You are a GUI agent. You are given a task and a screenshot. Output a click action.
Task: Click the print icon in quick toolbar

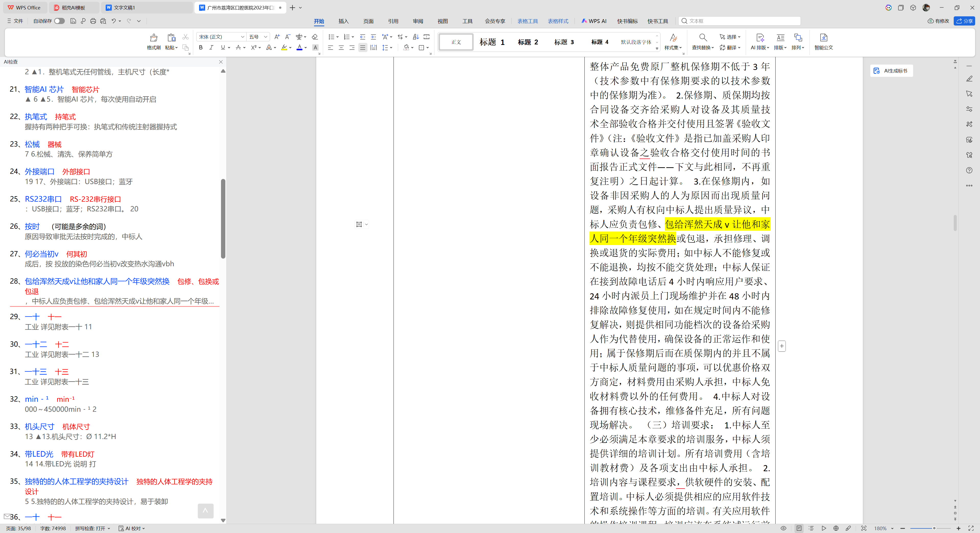pos(93,21)
